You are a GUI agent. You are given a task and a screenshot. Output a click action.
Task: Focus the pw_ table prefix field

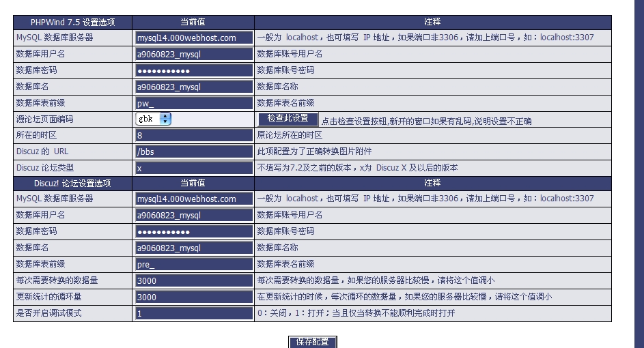click(193, 103)
